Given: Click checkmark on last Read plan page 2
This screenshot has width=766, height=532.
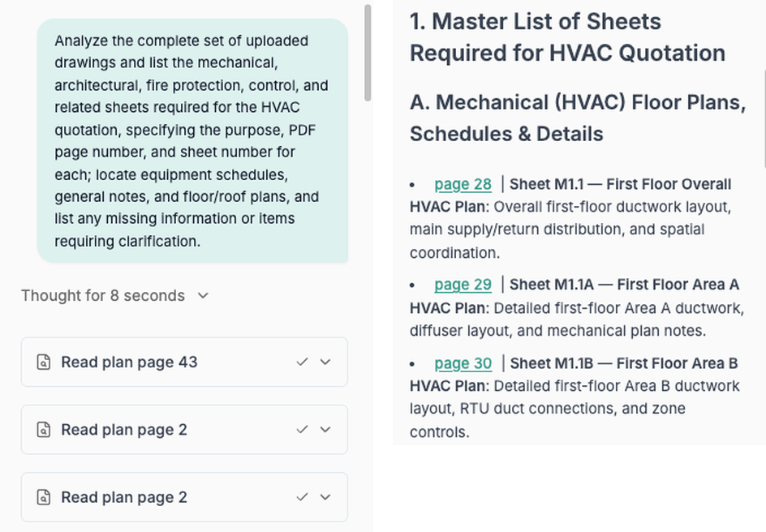Looking at the screenshot, I should [302, 497].
